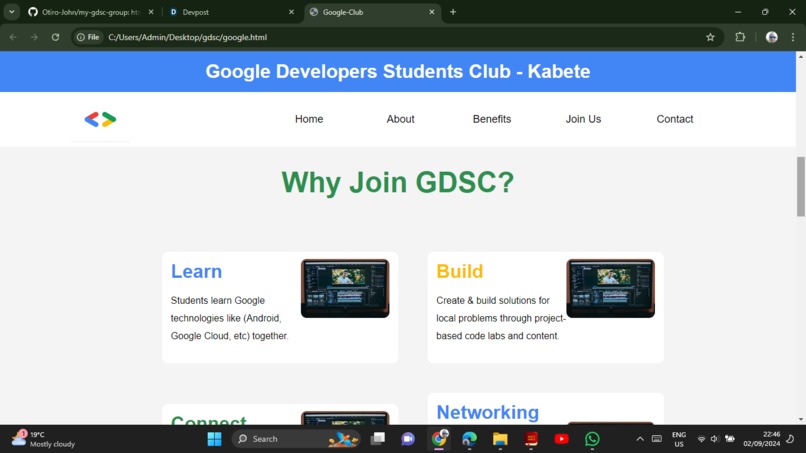Close the Google-Club tab
The image size is (806, 453).
(x=432, y=12)
